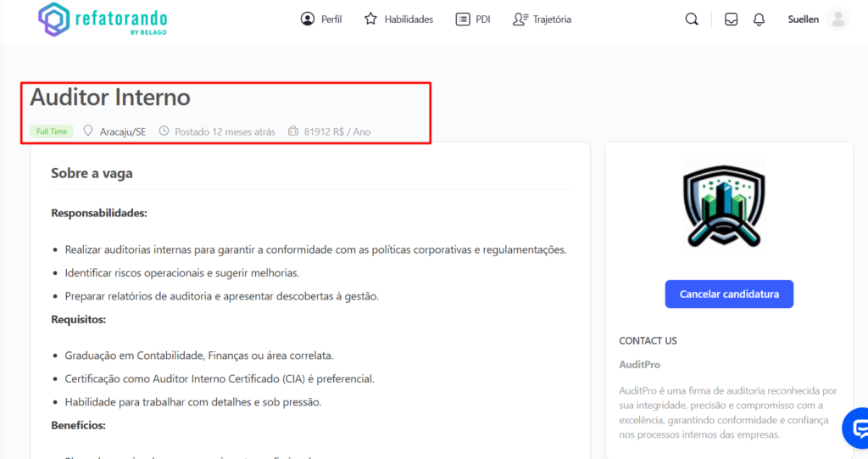Click the salary icon beside 81912 R$
This screenshot has width=868, height=459.
point(293,132)
